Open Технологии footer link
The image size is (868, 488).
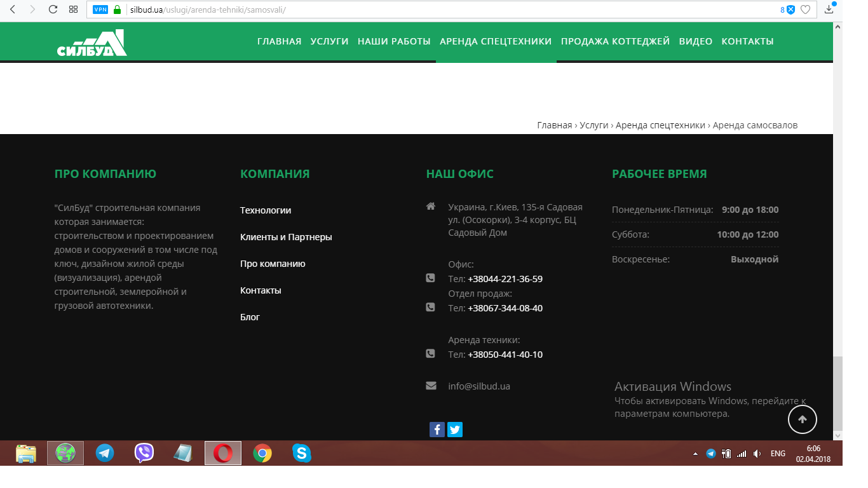(x=266, y=210)
